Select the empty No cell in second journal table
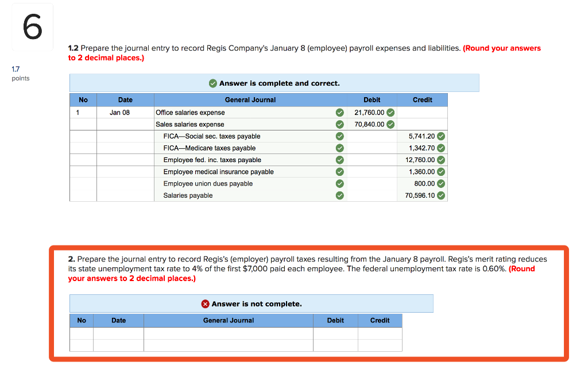This screenshot has width=588, height=365. [81, 333]
